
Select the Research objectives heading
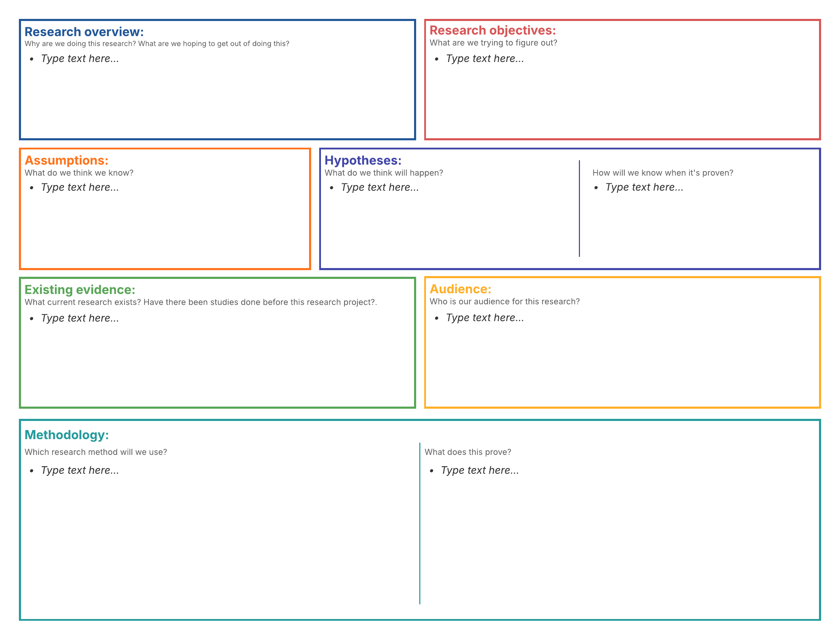tap(492, 30)
